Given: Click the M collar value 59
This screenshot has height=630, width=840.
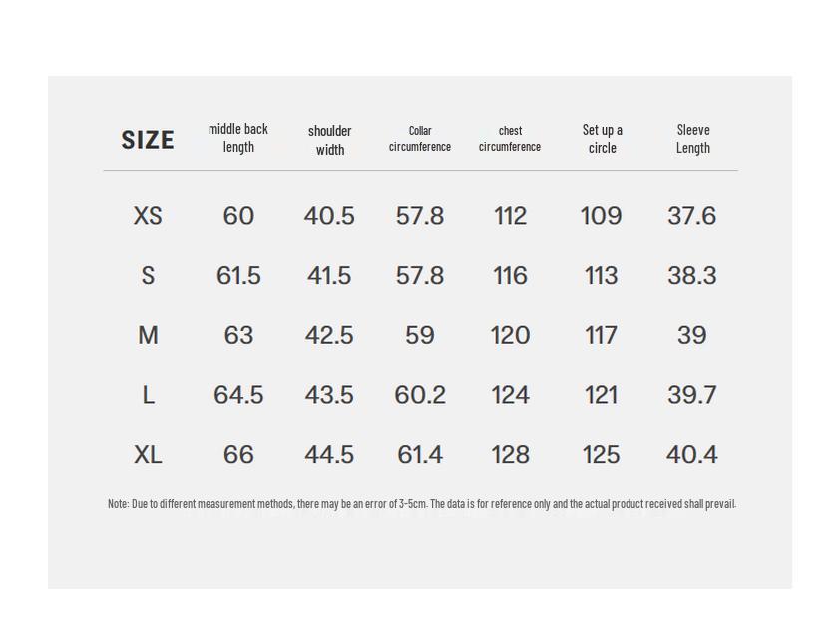Looking at the screenshot, I should (x=420, y=336).
